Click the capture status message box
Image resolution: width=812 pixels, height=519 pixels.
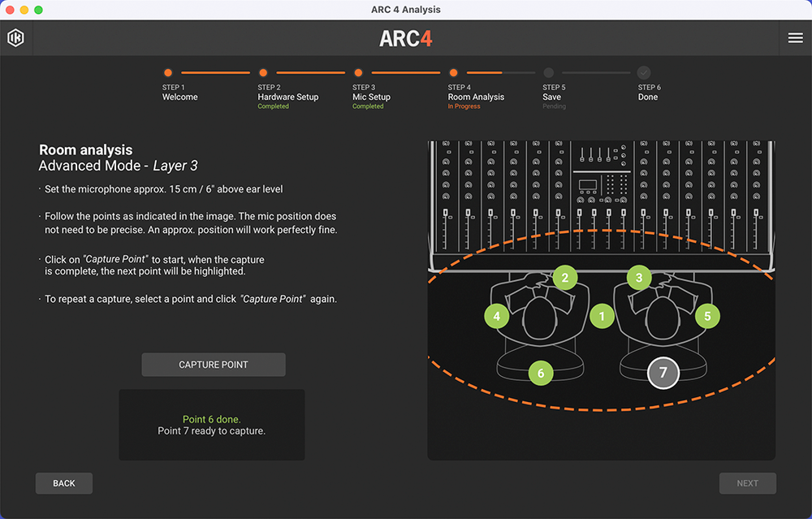[212, 425]
